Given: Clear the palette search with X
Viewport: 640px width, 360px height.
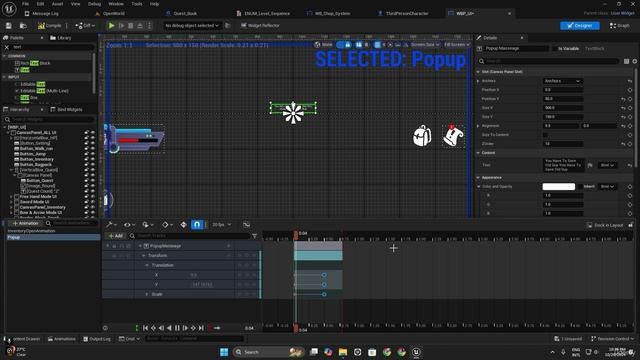Looking at the screenshot, I should point(7,47).
